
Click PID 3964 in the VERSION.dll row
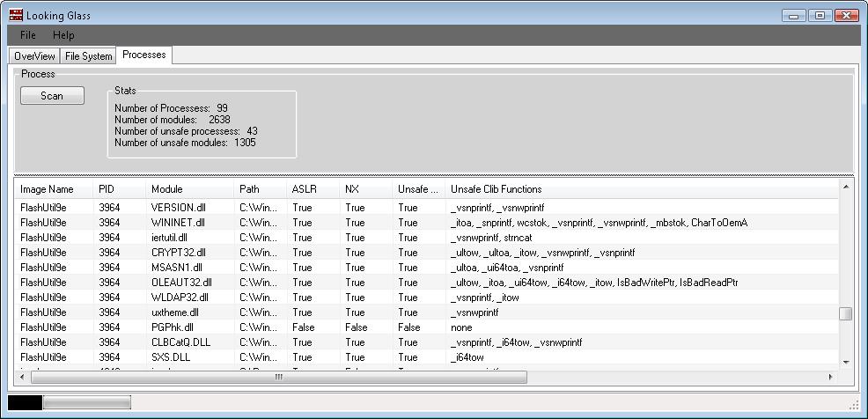pyautogui.click(x=109, y=208)
